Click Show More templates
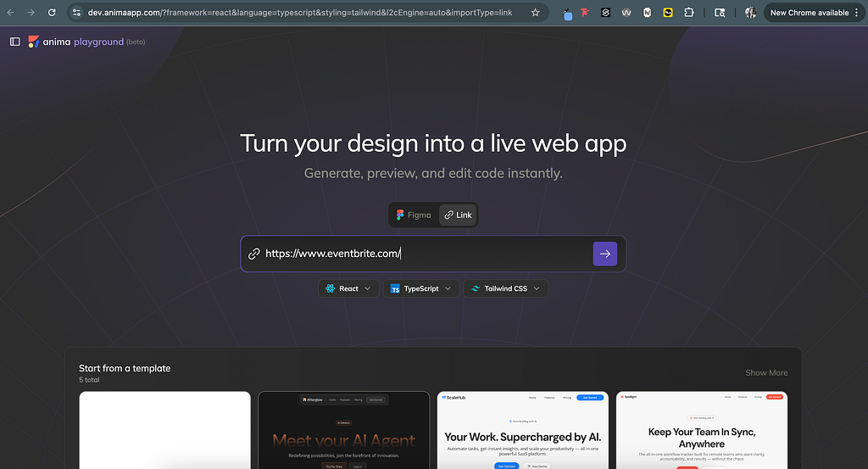This screenshot has width=868, height=469. coord(766,372)
